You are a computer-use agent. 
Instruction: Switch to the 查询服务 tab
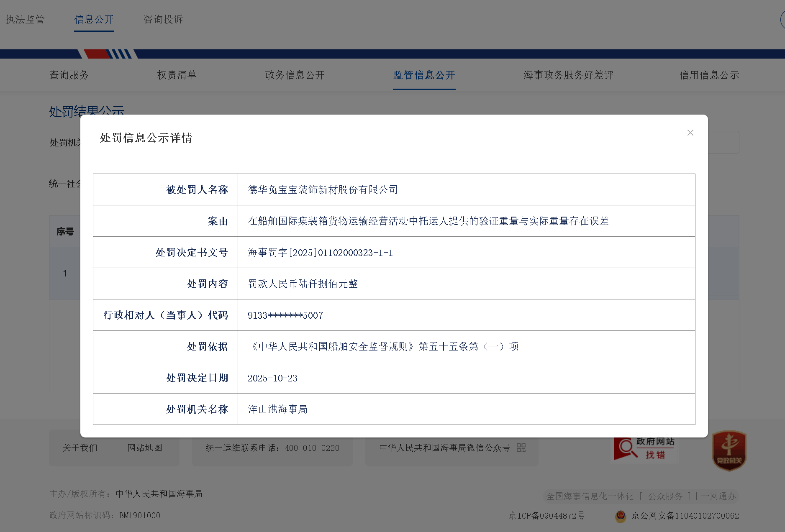pos(69,75)
